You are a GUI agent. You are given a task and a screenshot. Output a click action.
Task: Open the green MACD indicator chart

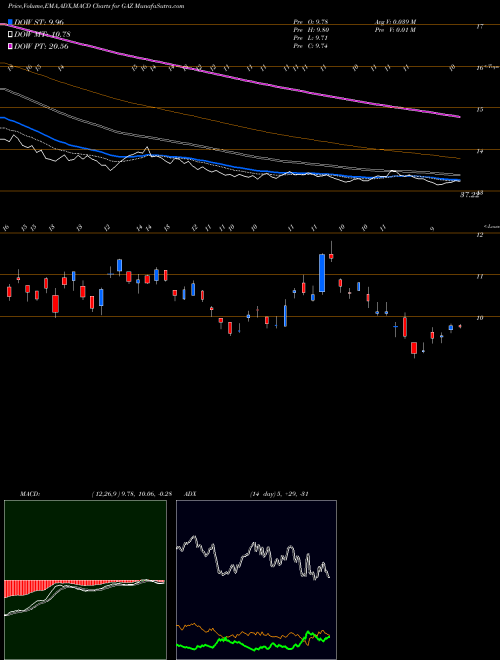pos(85,580)
